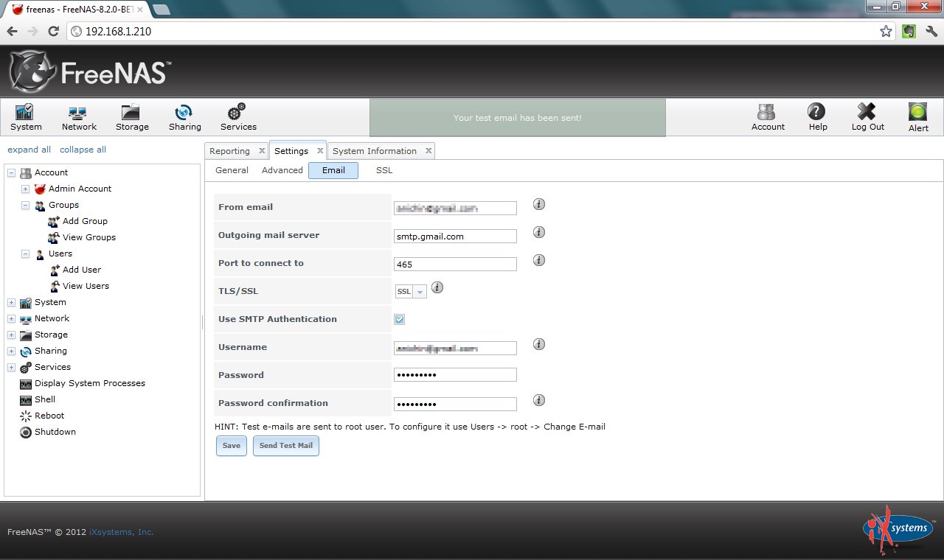Viewport: 944px width, 560px height.
Task: Toggle Use SMTP Authentication checkbox
Action: [x=400, y=319]
